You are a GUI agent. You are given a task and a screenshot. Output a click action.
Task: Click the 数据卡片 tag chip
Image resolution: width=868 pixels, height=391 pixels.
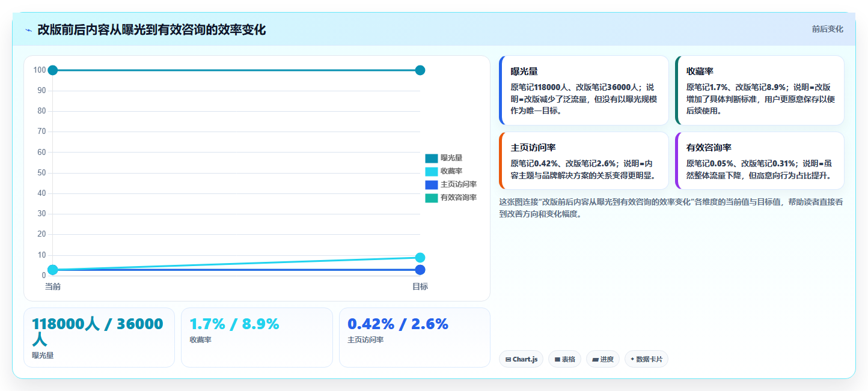pyautogui.click(x=646, y=359)
